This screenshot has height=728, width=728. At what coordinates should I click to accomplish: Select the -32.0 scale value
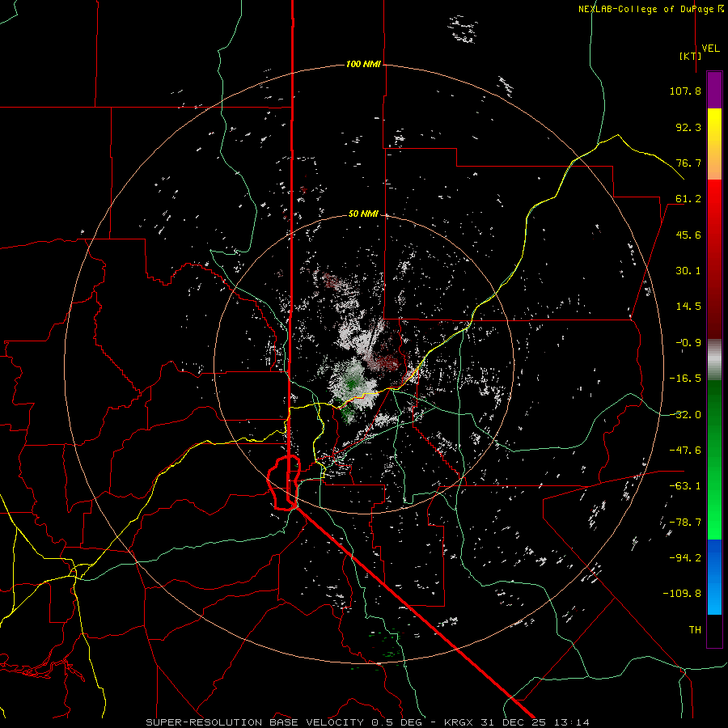tap(685, 415)
